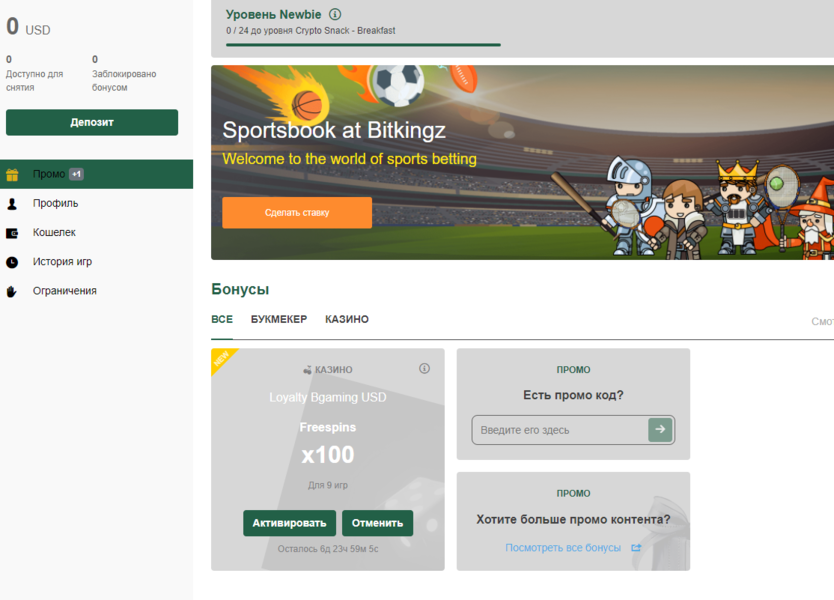Switch to the БУКМЕКЕР tab

pos(279,319)
